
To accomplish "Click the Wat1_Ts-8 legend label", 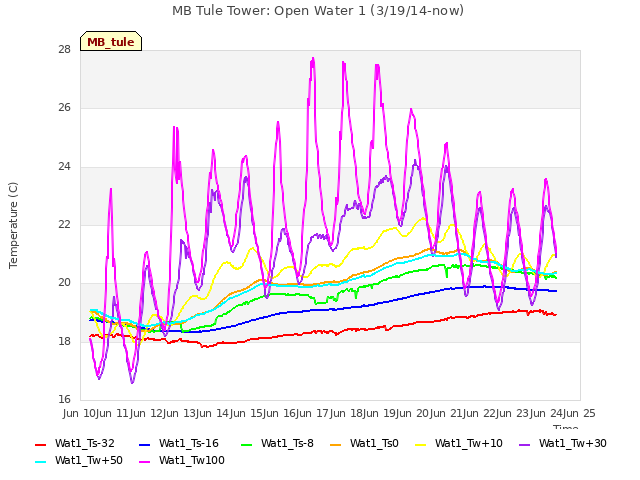I will click(x=287, y=443).
